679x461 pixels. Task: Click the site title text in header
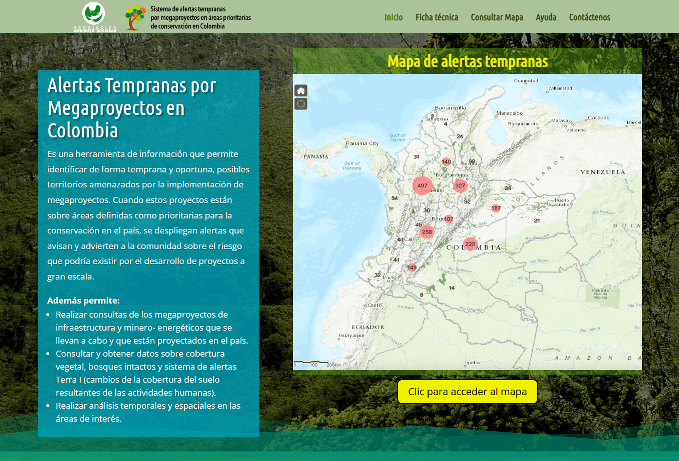point(200,17)
